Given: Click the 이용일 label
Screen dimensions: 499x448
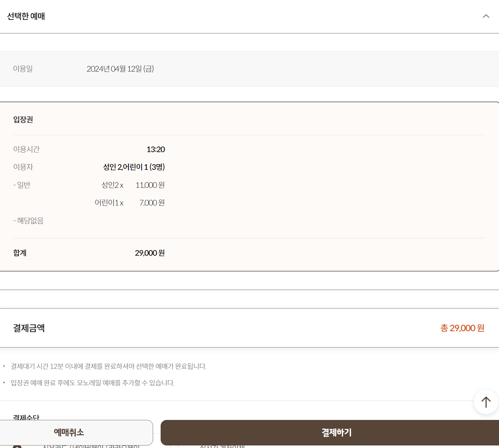Looking at the screenshot, I should 23,69.
